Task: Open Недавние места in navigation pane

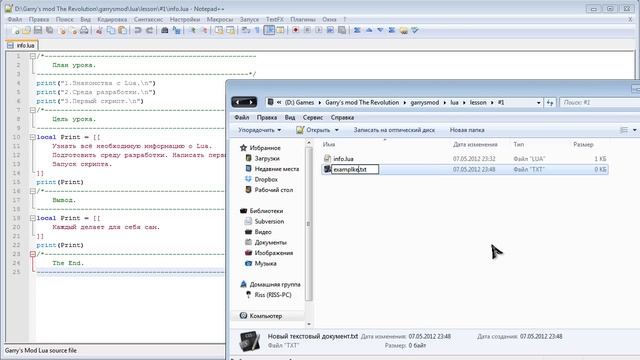Action: click(x=276, y=169)
